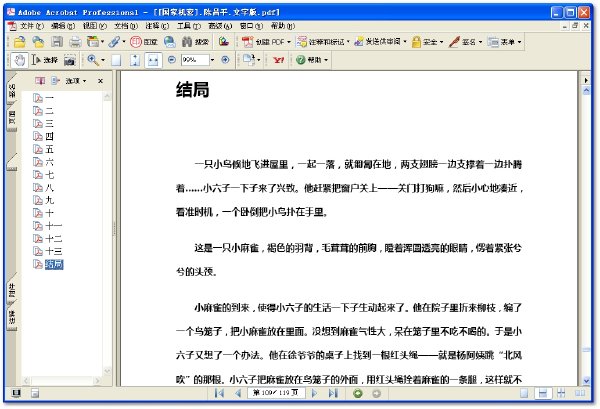Click the email globe icon
600x409 pixels.
pos(170,42)
